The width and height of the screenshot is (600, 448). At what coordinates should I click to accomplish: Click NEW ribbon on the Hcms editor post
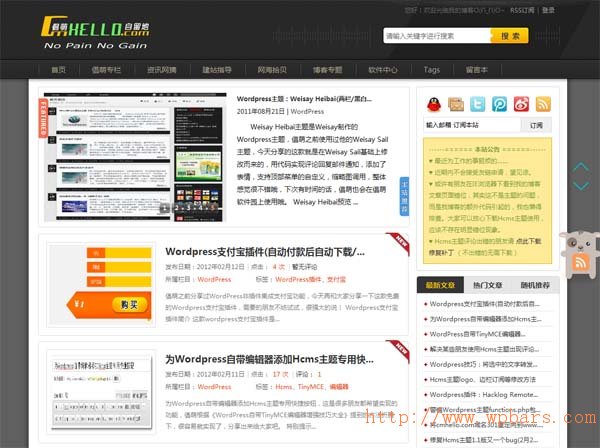(x=399, y=350)
